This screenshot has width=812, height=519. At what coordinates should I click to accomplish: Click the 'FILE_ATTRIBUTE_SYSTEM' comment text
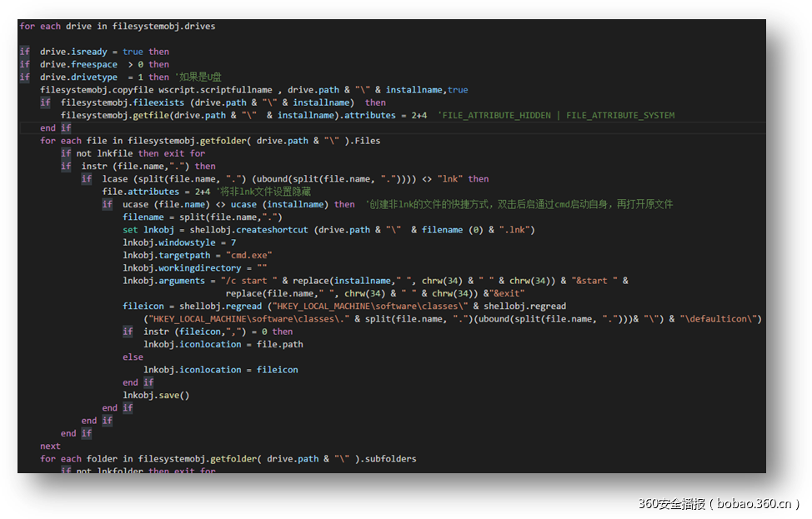tap(620, 116)
